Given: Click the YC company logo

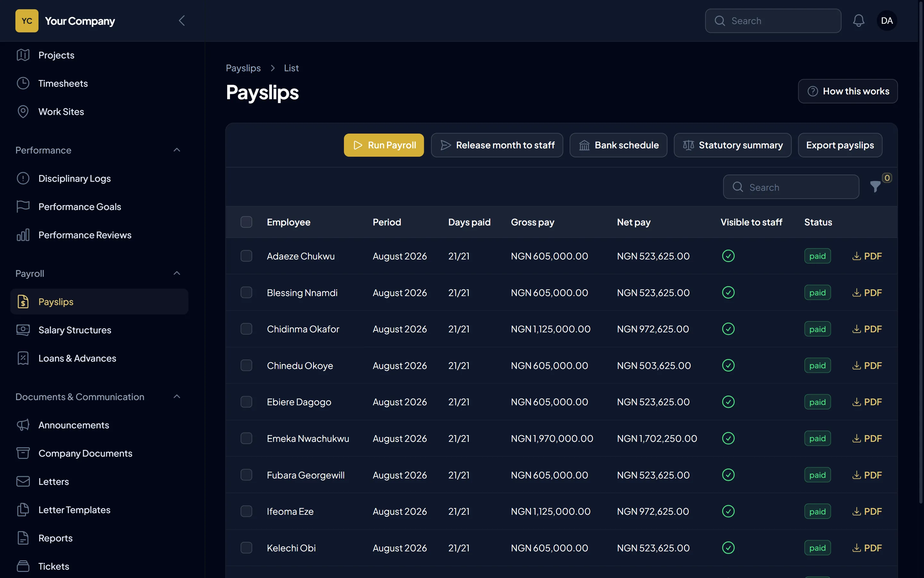Looking at the screenshot, I should [x=27, y=21].
